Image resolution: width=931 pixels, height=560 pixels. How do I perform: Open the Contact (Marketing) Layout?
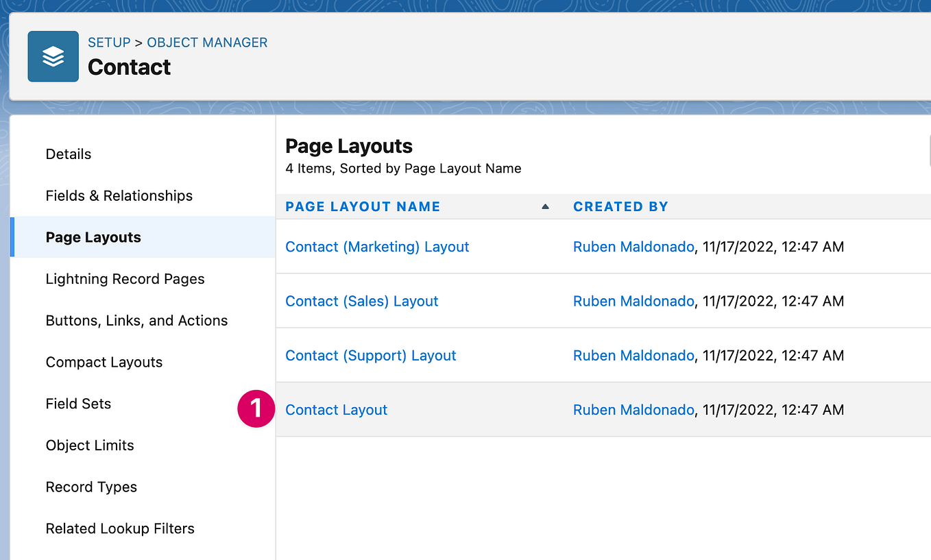[377, 246]
